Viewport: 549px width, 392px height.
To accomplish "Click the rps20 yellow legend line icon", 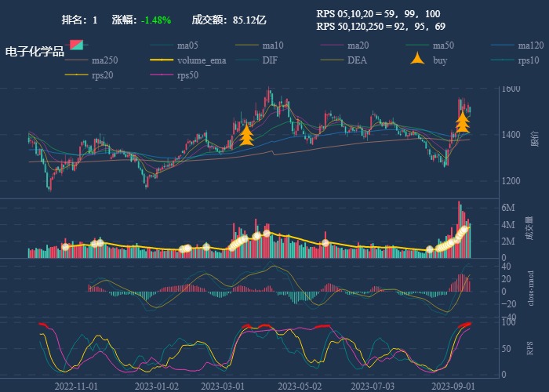I will coord(76,75).
